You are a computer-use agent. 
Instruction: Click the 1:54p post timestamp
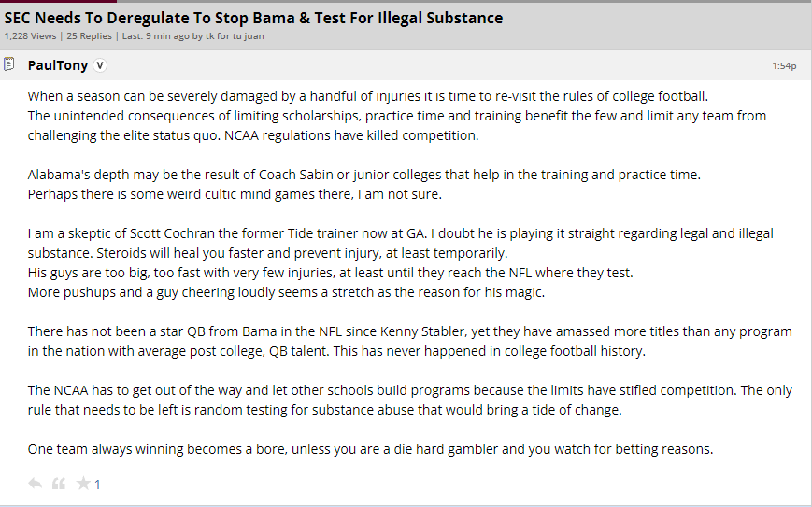pos(783,66)
